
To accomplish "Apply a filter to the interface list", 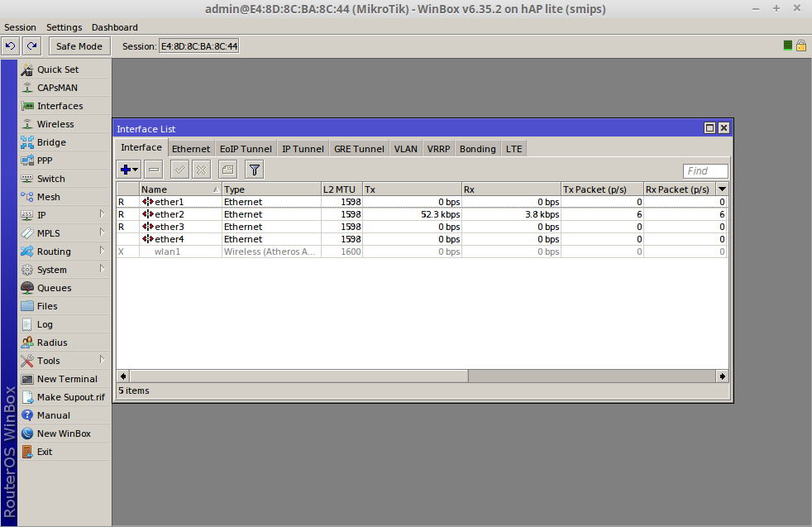I will point(254,169).
